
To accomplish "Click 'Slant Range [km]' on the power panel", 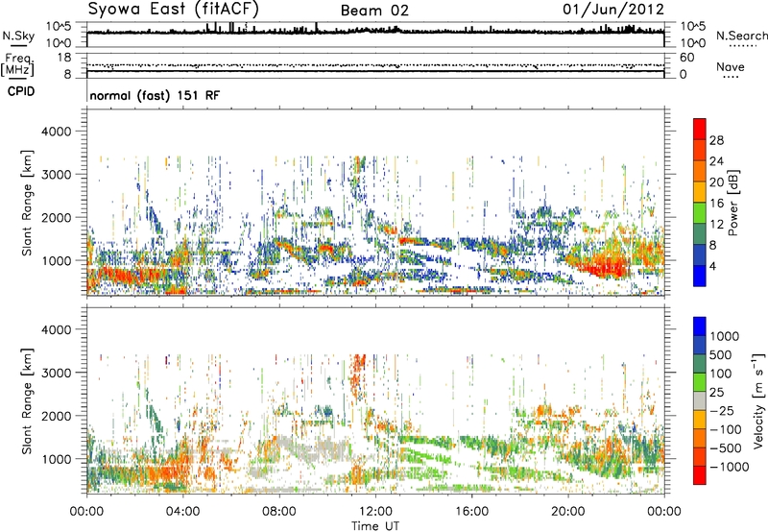I will point(27,203).
